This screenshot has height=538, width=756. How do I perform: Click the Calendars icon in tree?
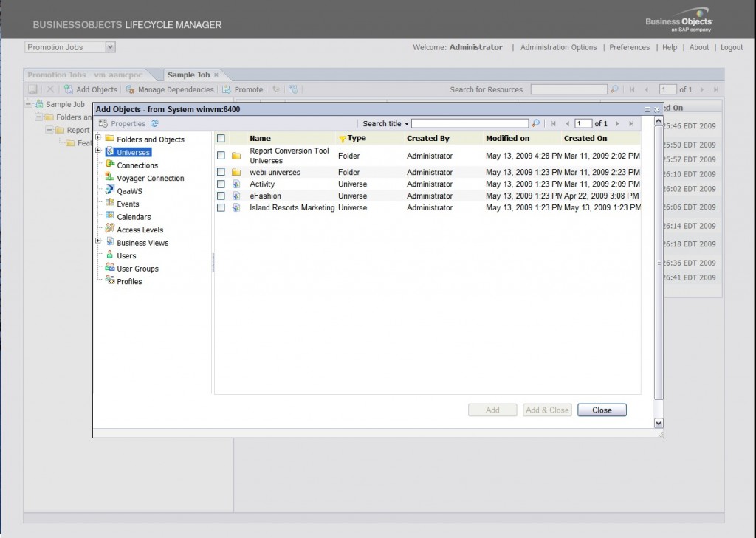[109, 216]
